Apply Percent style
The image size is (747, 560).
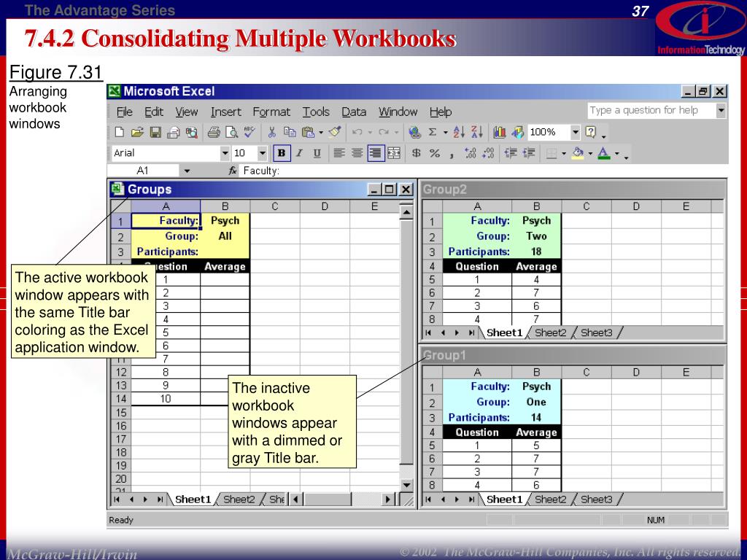tap(434, 153)
